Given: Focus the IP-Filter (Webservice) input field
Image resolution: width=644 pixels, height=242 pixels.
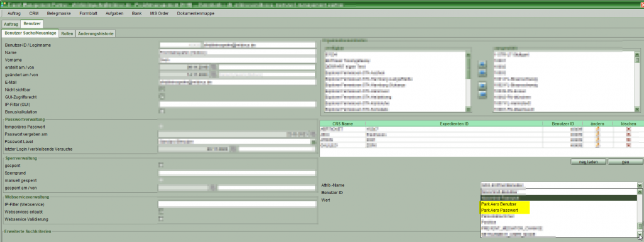Looking at the screenshot, I should point(237,204).
